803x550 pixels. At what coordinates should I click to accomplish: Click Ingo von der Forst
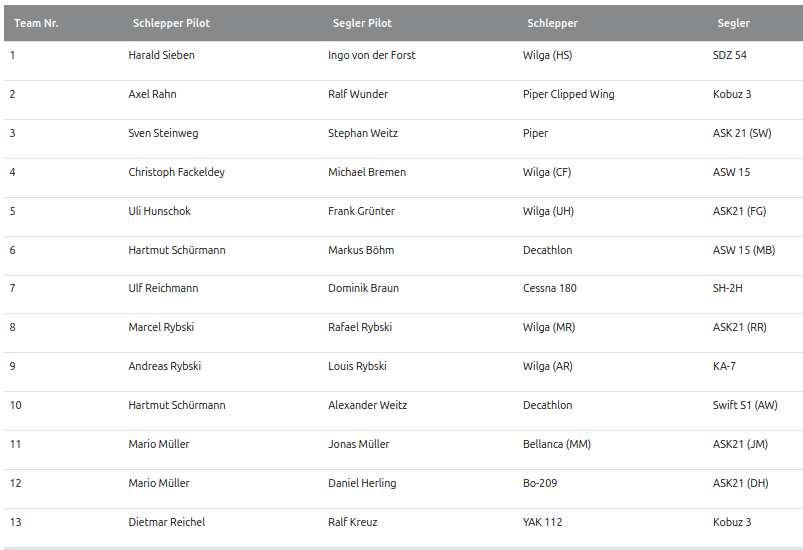371,55
